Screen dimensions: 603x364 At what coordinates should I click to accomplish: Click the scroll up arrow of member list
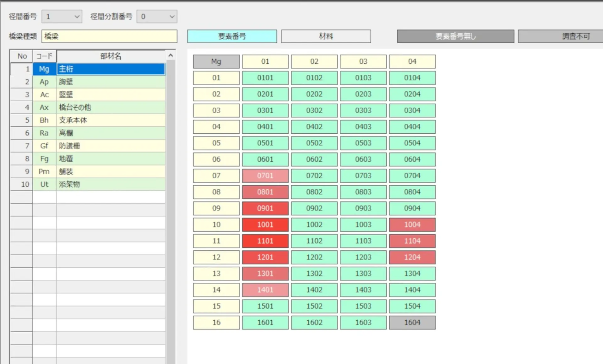click(171, 55)
